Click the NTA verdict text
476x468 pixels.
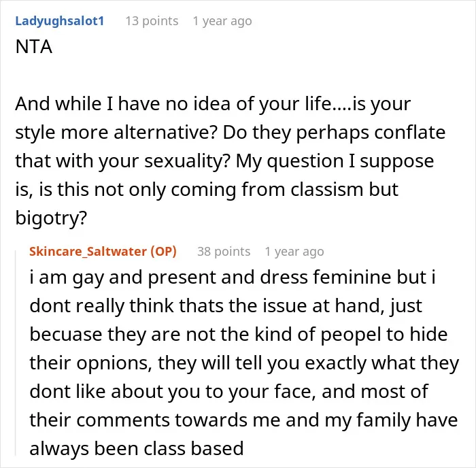(x=34, y=46)
